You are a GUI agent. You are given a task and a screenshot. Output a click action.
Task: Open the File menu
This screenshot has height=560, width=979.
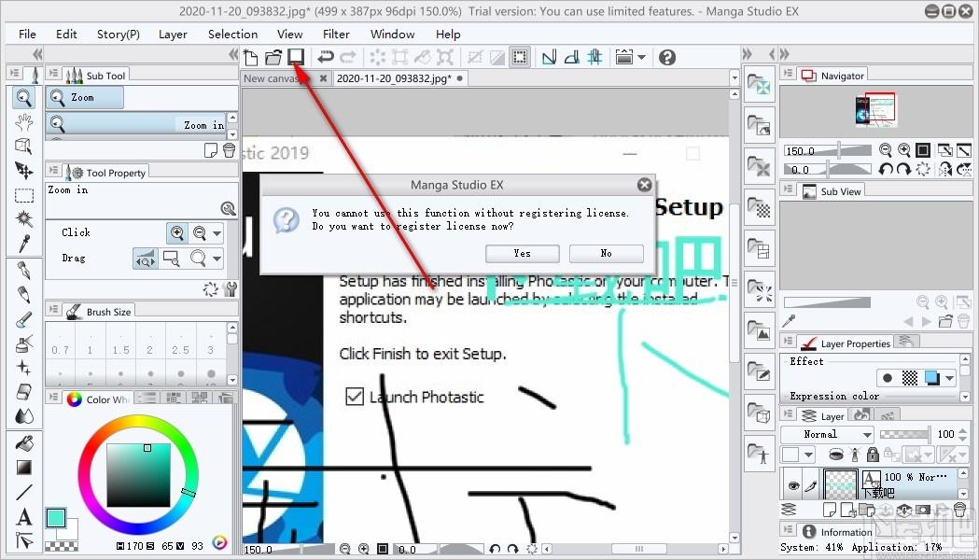(27, 34)
